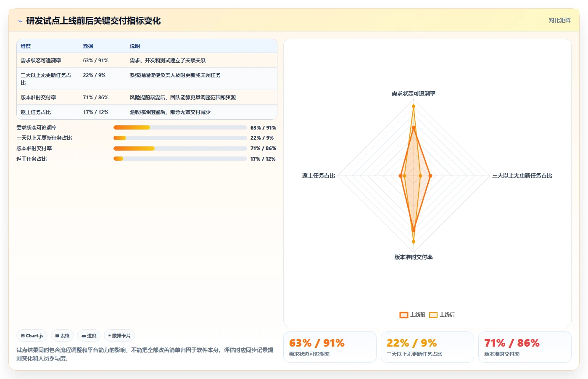Click the 维度 column header
This screenshot has width=588, height=379.
coord(26,46)
